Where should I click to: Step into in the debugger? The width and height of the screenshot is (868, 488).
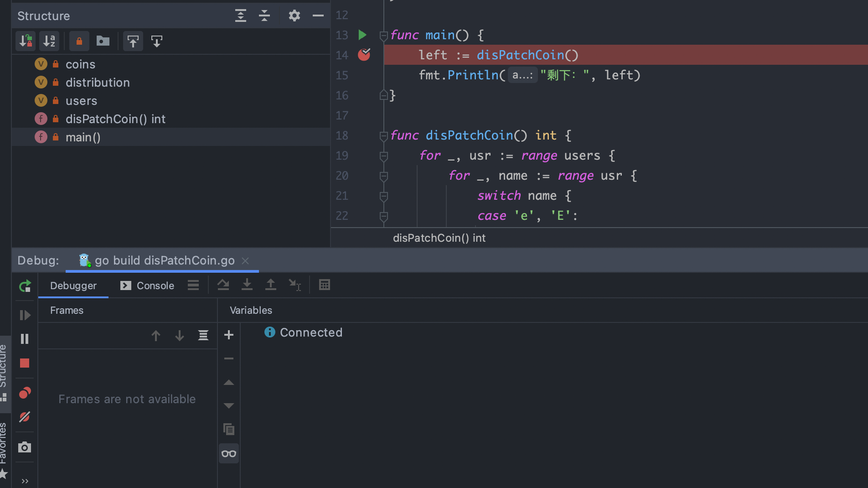pyautogui.click(x=247, y=285)
